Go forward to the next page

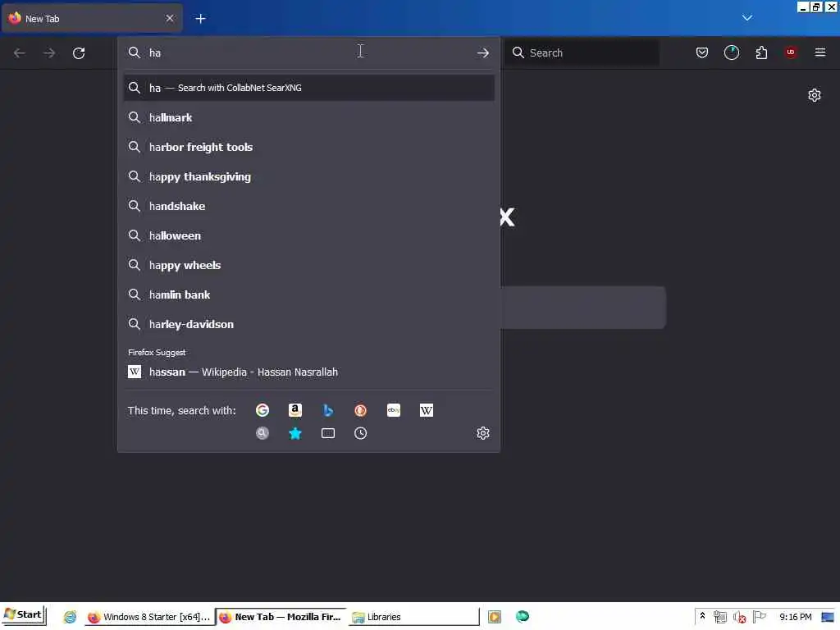[49, 53]
